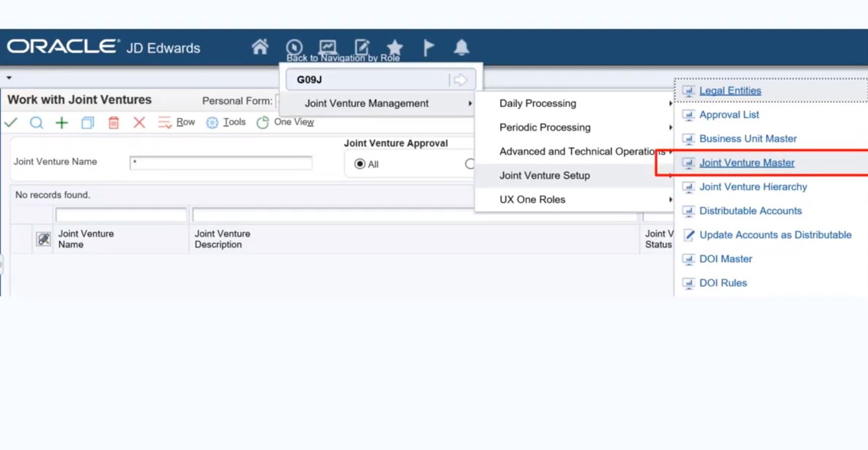Click the Update Accounts as Distributable pencil icon
The height and width of the screenshot is (450, 868).
689,235
